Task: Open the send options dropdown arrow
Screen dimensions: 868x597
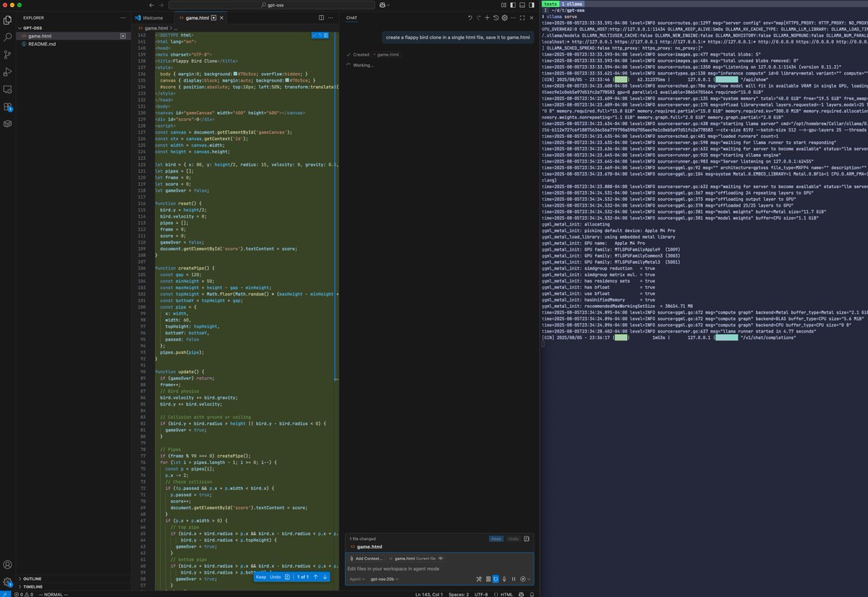Action: click(529, 579)
